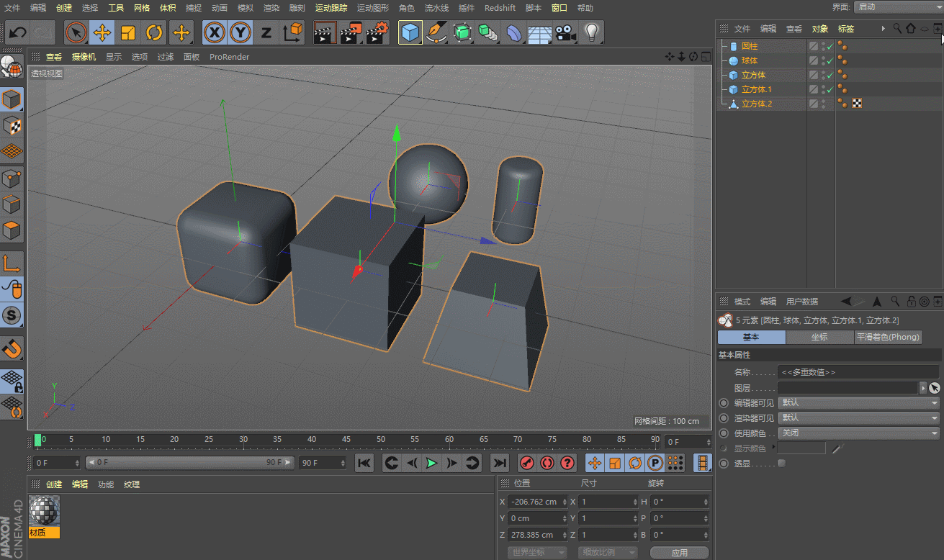Click the Cube primitive icon
Image resolution: width=944 pixels, height=560 pixels.
click(x=410, y=32)
